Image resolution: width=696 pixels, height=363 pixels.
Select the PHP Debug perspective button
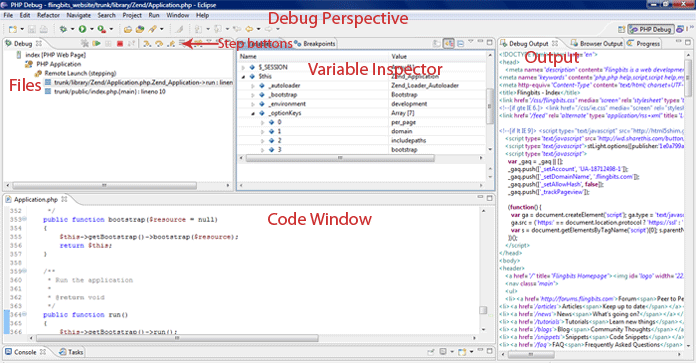point(651,29)
